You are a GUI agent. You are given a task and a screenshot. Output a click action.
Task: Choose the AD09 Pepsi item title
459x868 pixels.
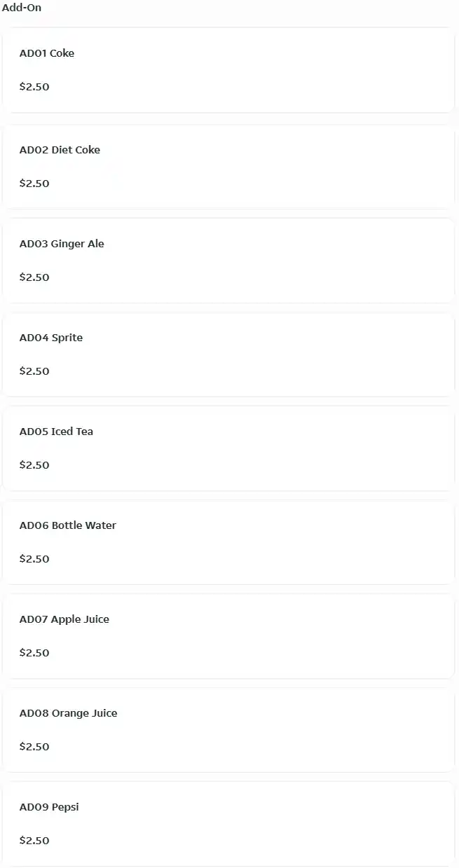coord(49,807)
